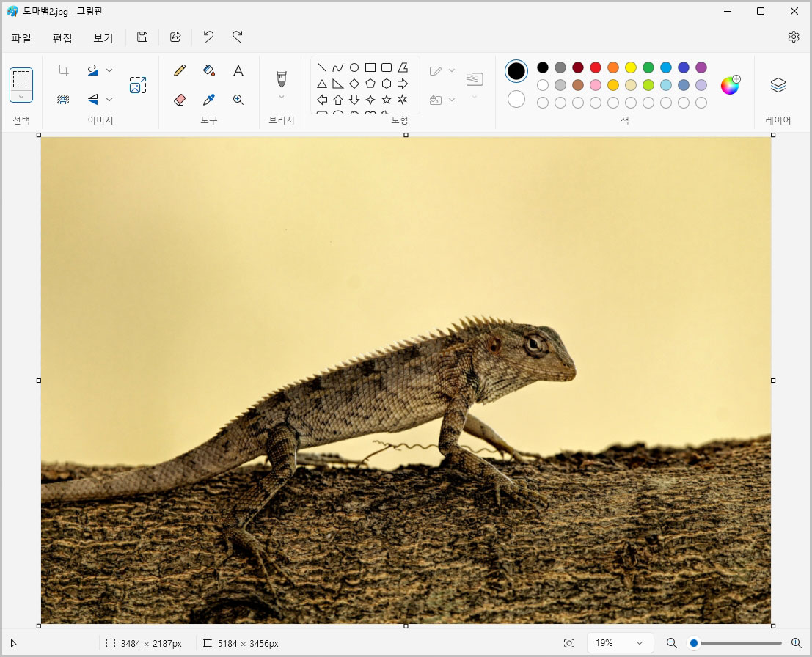Pick the Hexagon shape
Screen dimensions: 812x657
click(x=387, y=84)
